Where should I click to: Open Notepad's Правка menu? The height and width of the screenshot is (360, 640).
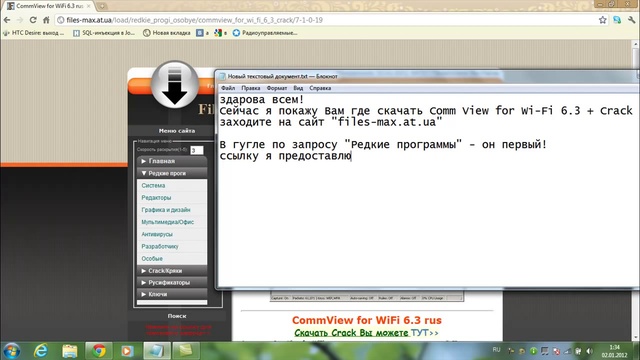coord(251,88)
